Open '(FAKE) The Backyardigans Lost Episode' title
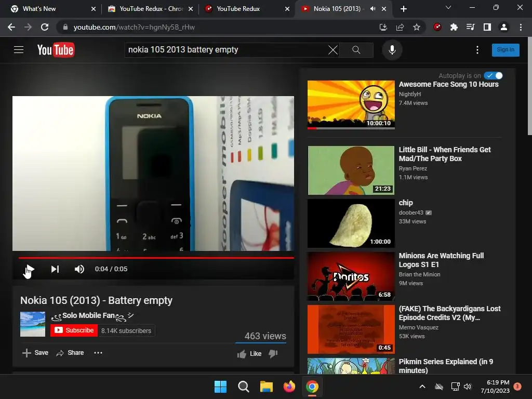This screenshot has width=532, height=399. pyautogui.click(x=449, y=313)
